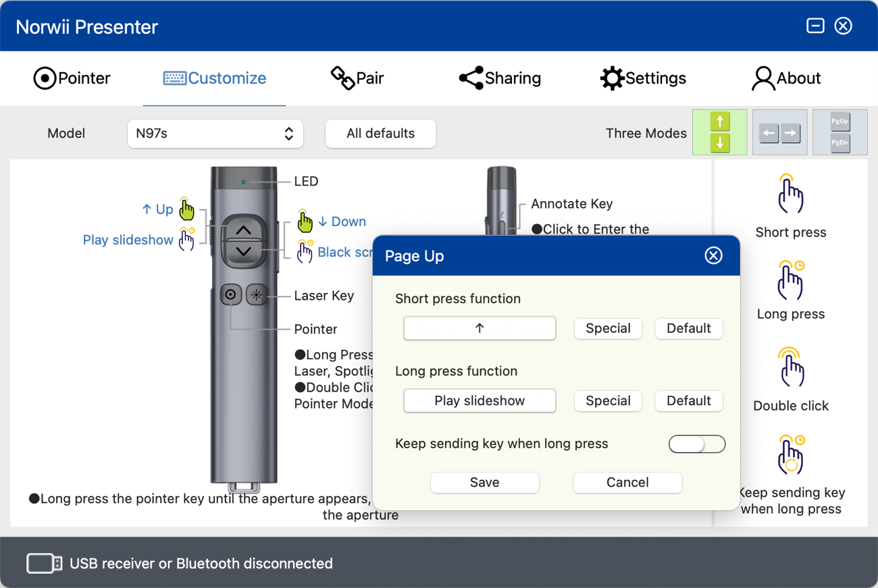Click the Laser Key label
The height and width of the screenshot is (588, 878).
click(x=324, y=295)
